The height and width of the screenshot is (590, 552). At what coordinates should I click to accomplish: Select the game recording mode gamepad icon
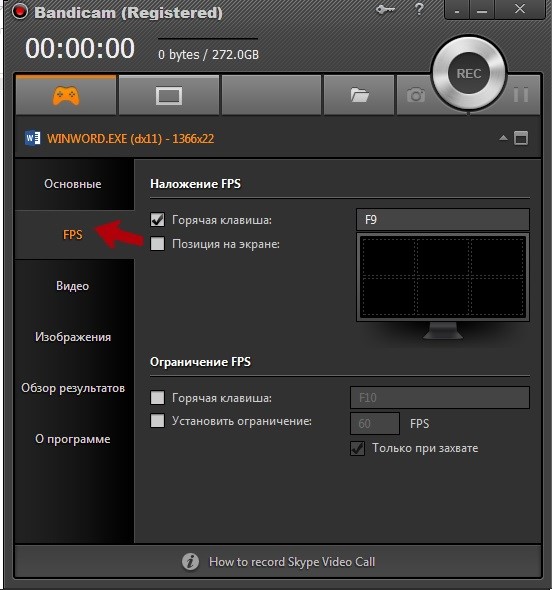click(66, 96)
